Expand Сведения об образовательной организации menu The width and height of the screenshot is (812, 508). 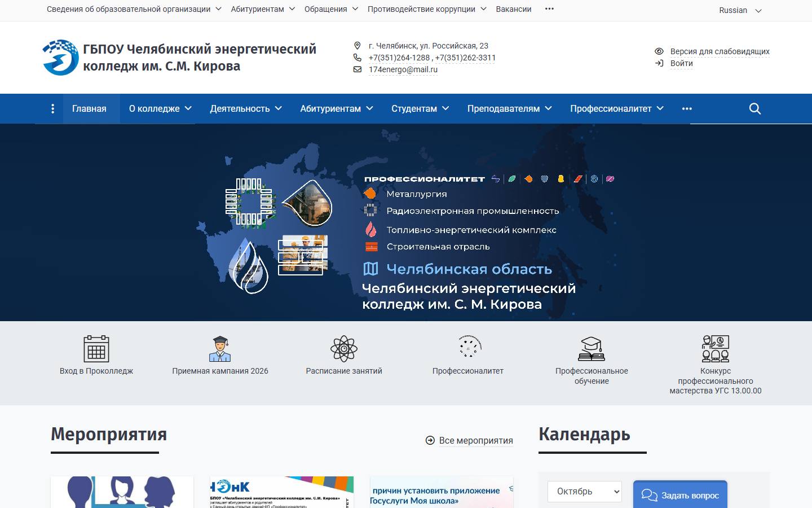pos(135,9)
